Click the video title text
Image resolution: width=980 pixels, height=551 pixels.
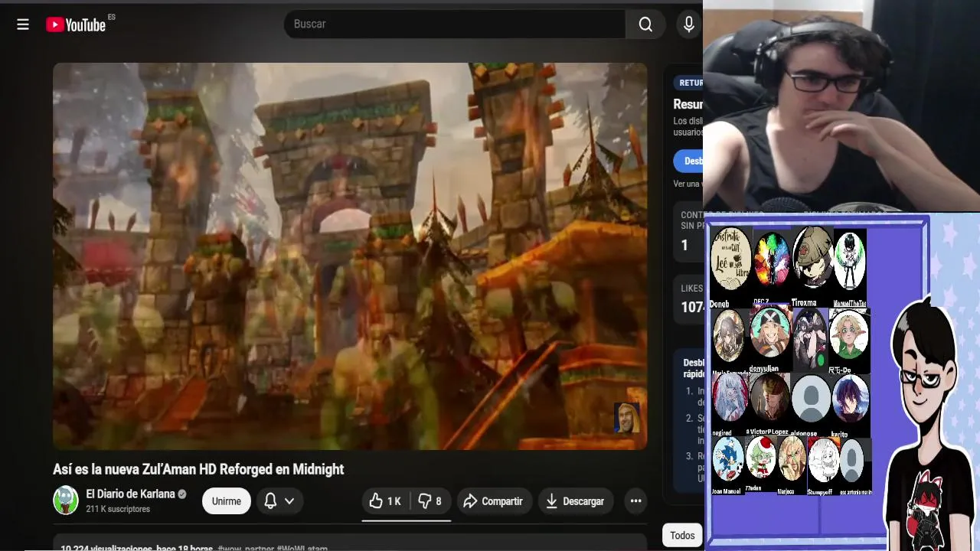[x=198, y=469]
